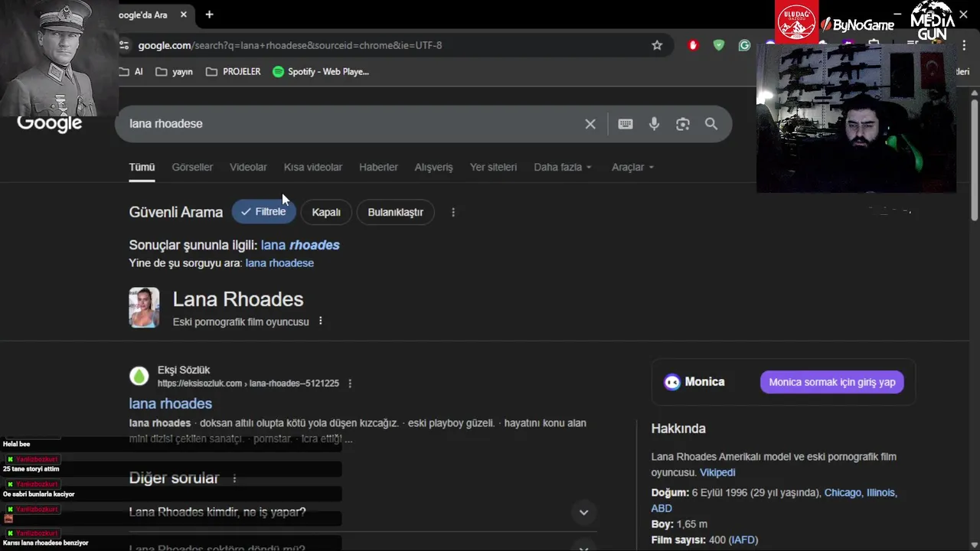
Task: Click the knowledge panel profile thumbnail
Action: 144,308
